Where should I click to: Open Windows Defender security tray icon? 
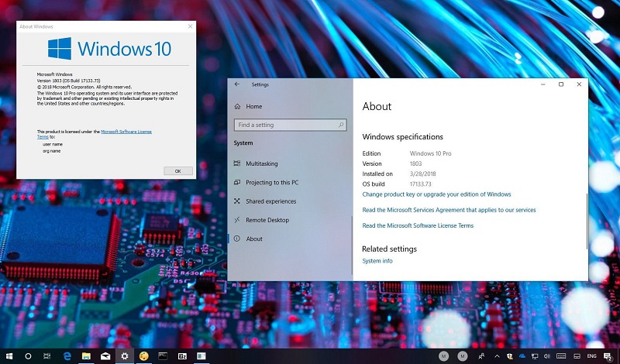pyautogui.click(x=510, y=356)
